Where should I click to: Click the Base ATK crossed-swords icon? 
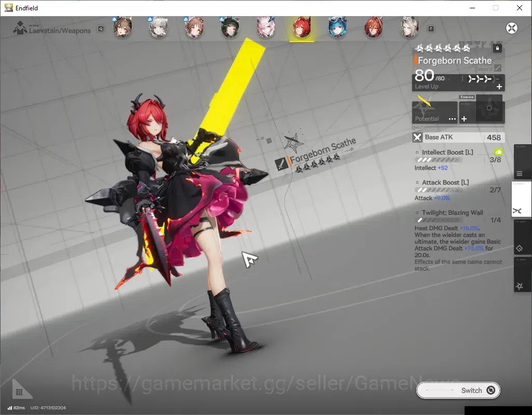417,137
